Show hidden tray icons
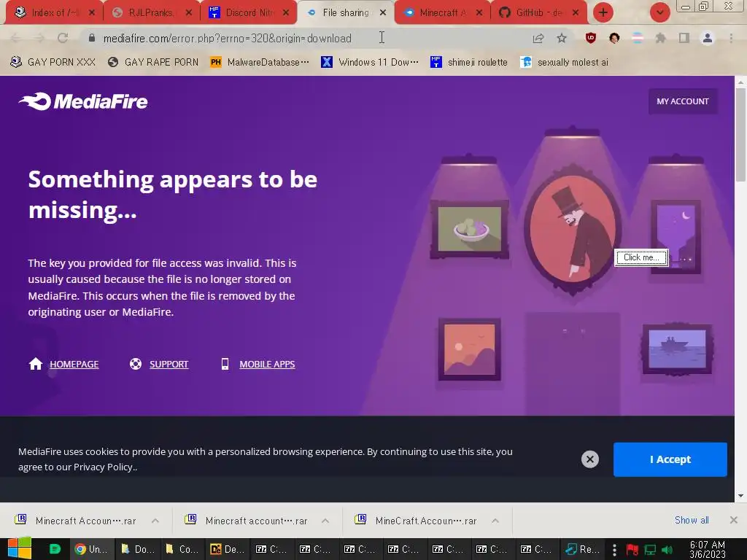The width and height of the screenshot is (747, 560). [614, 550]
